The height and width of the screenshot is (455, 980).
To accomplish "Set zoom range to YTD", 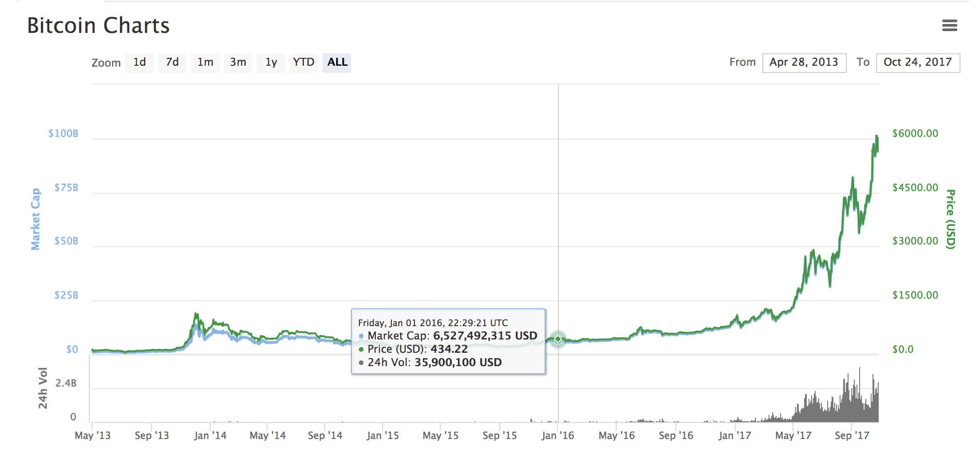I will pyautogui.click(x=304, y=63).
